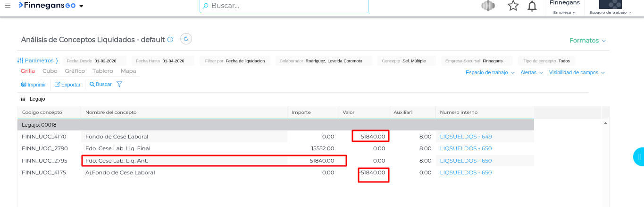Viewport: 644px width, 207px height.
Task: Expand the Formatos dropdown
Action: coord(587,41)
